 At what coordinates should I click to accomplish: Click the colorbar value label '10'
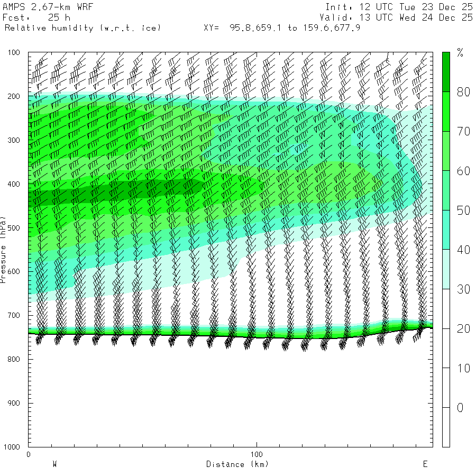pyautogui.click(x=463, y=368)
